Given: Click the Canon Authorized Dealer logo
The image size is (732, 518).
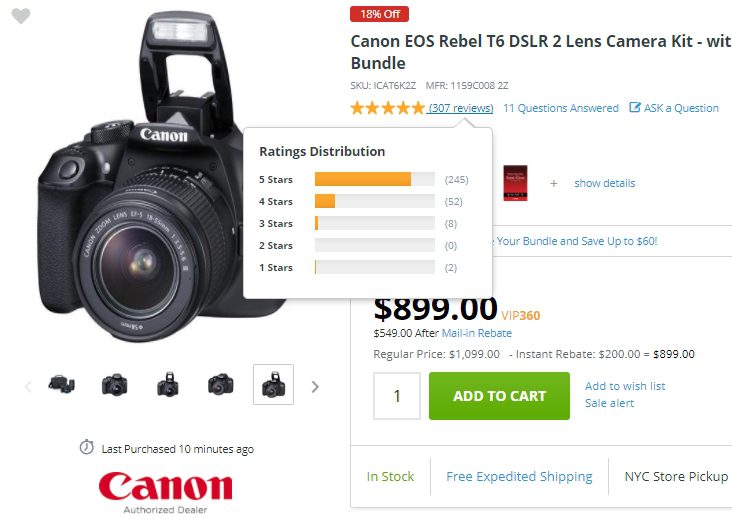Looking at the screenshot, I should tap(165, 490).
